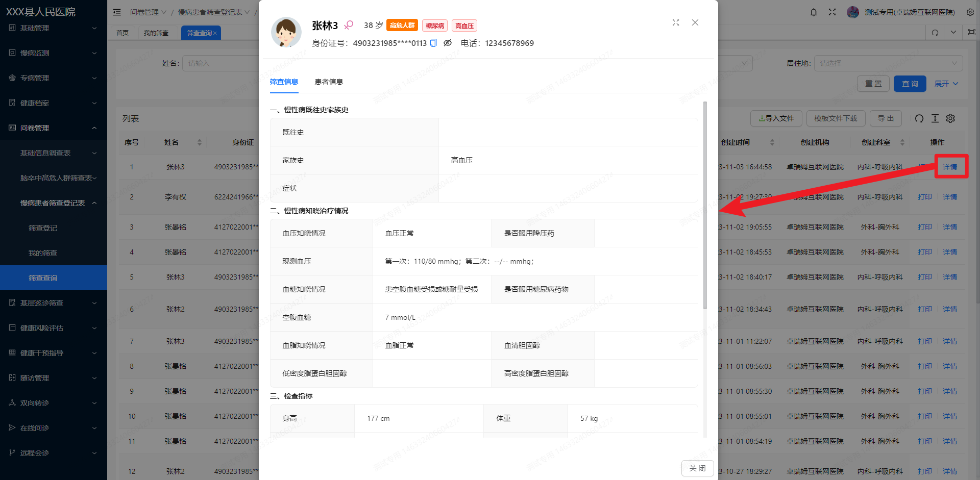Collapse 问卷管理 sidebar menu

coord(54,128)
